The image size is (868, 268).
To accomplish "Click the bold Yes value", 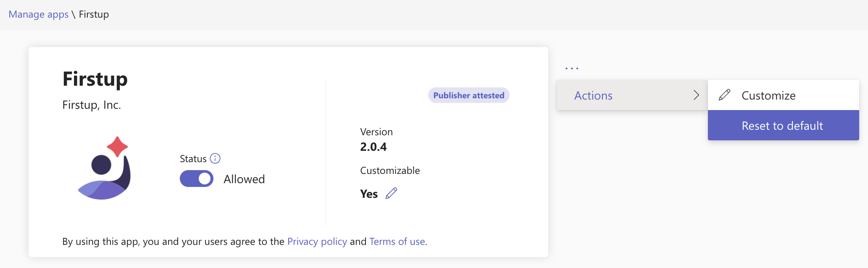I will point(369,194).
